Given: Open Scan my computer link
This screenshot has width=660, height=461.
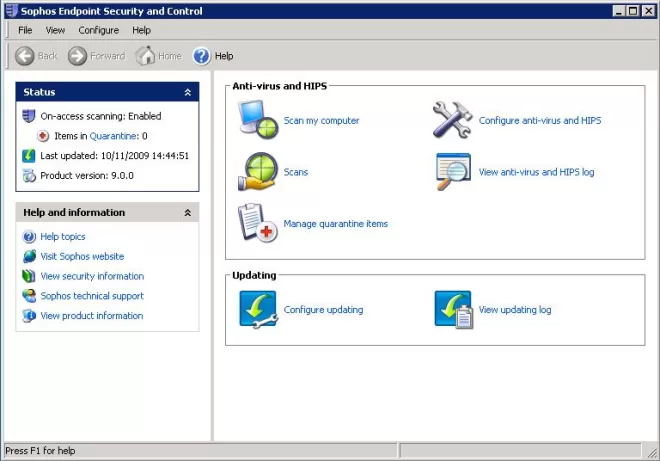Looking at the screenshot, I should pos(321,120).
